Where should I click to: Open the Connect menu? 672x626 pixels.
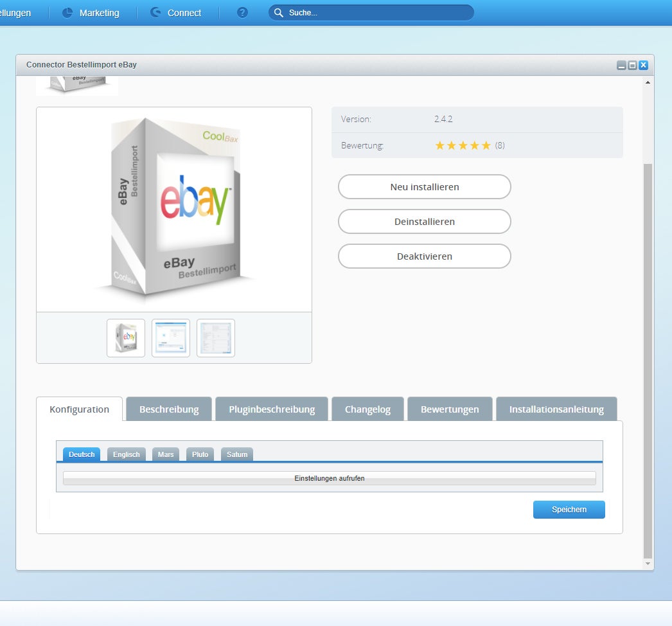click(176, 13)
